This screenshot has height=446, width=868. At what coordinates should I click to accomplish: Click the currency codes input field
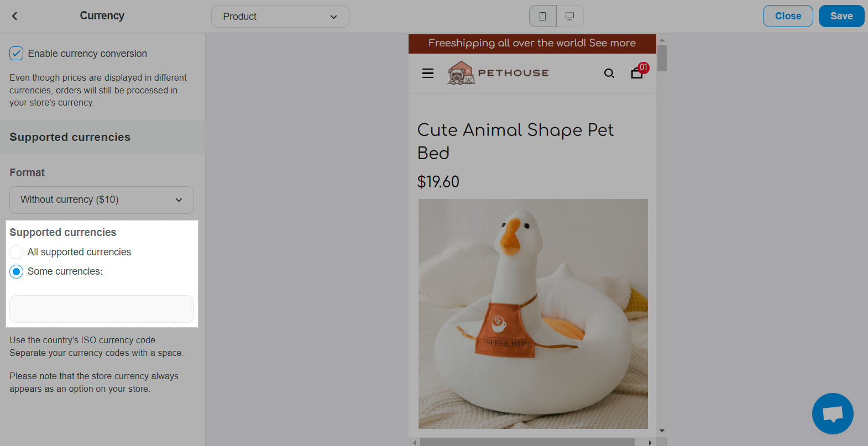click(102, 309)
